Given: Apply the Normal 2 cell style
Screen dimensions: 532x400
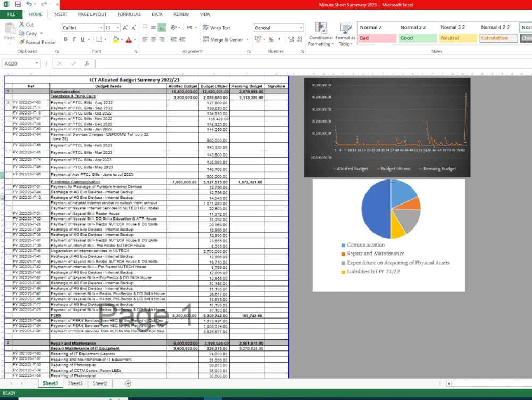Looking at the screenshot, I should [x=377, y=27].
